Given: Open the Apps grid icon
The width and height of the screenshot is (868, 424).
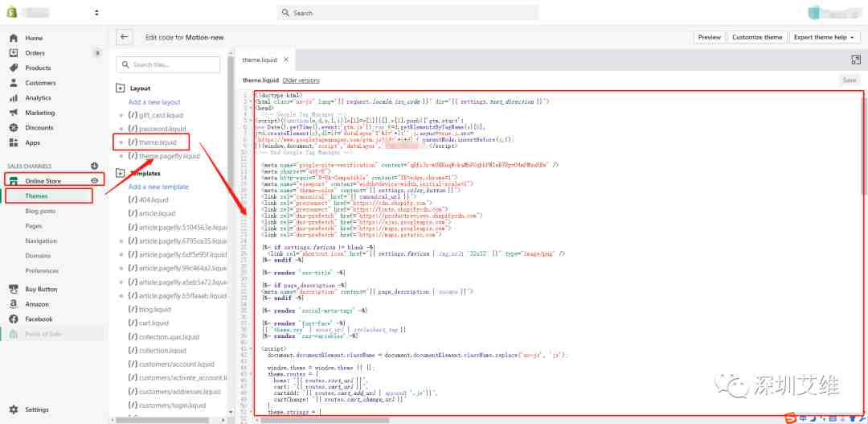Looking at the screenshot, I should (14, 143).
